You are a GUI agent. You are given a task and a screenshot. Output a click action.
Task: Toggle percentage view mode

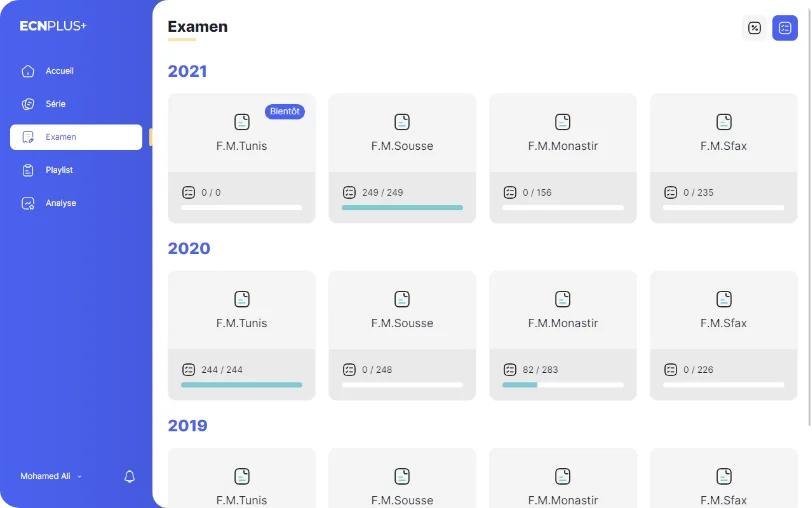(x=755, y=28)
